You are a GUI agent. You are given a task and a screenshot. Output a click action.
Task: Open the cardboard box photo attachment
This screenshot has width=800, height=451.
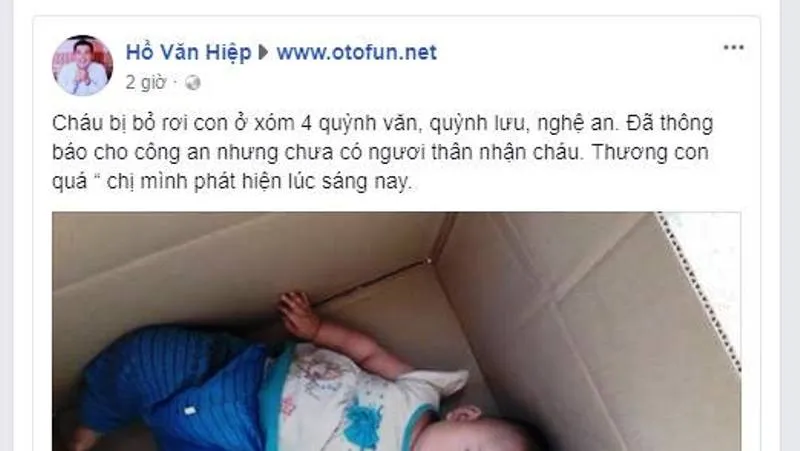(396, 332)
